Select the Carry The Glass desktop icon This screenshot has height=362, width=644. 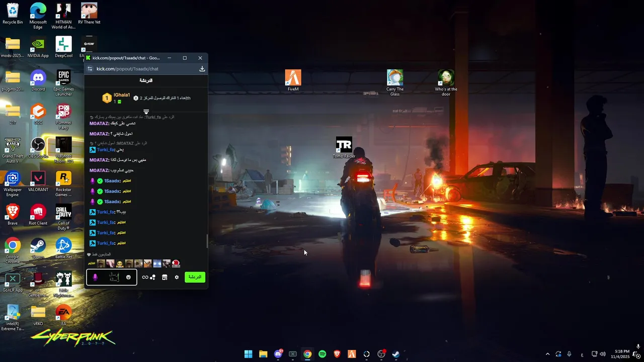pyautogui.click(x=395, y=83)
